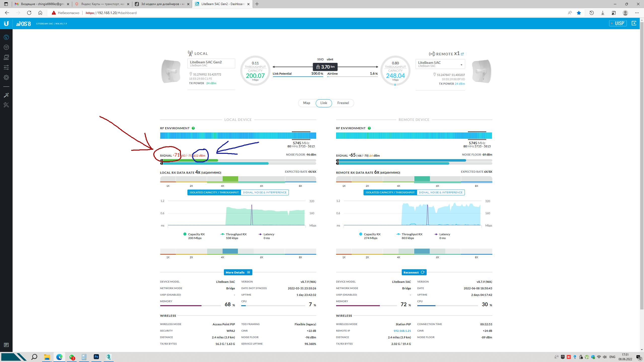Open the browser downloads icon
This screenshot has height=362, width=644.
pos(603,13)
